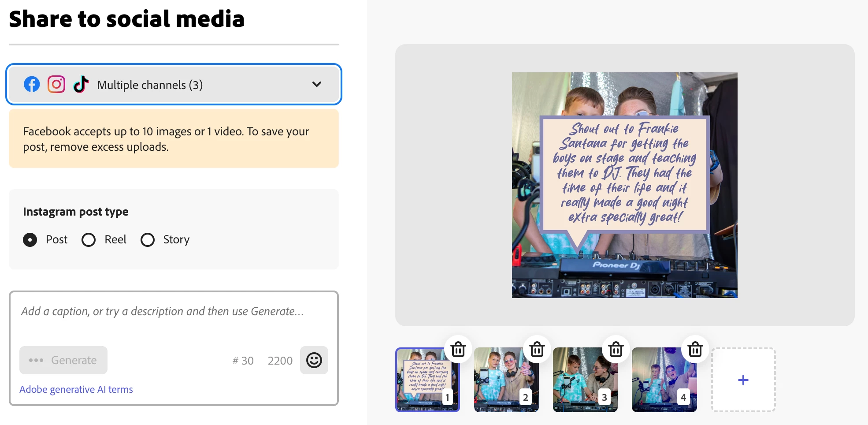
Task: Remove image 4 with its trash icon
Action: point(695,349)
